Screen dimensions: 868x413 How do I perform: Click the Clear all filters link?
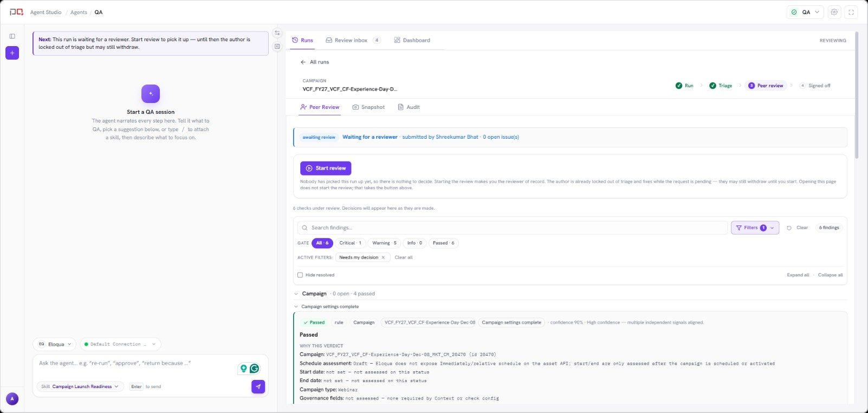point(404,257)
